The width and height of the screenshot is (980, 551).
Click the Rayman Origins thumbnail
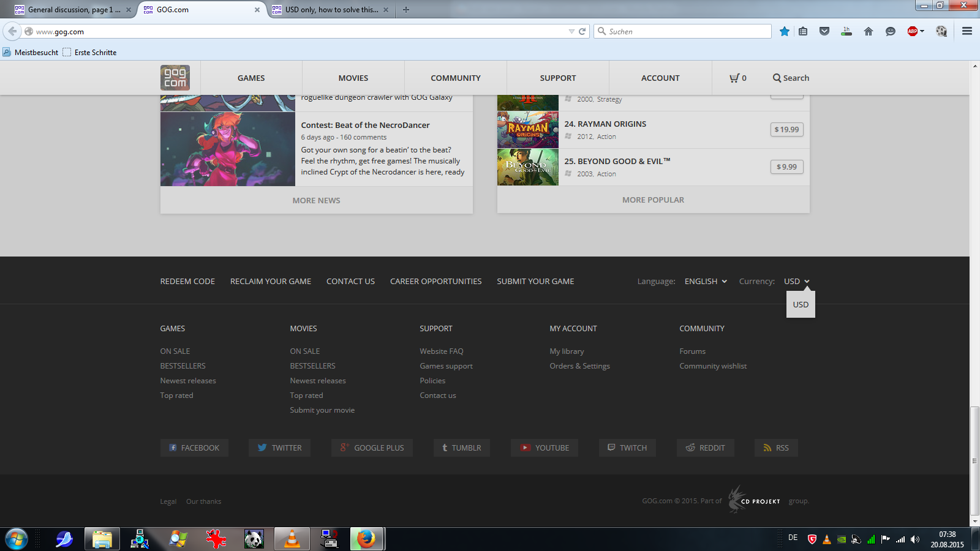click(528, 130)
